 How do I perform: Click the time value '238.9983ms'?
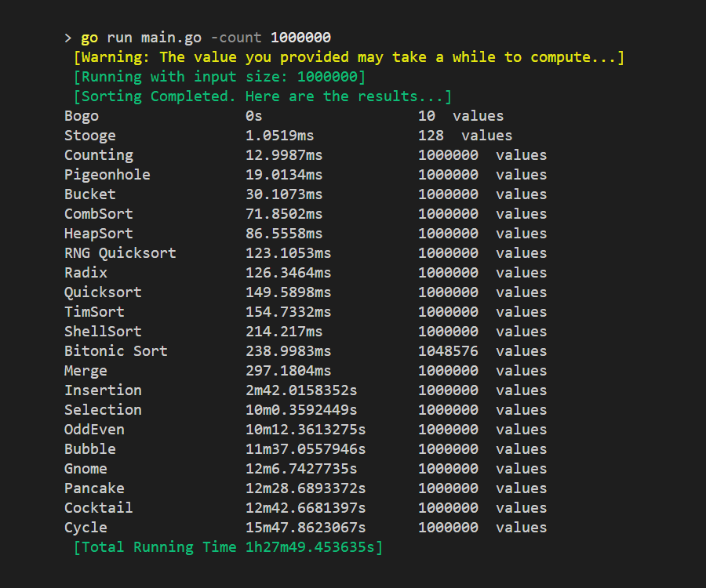(288, 351)
